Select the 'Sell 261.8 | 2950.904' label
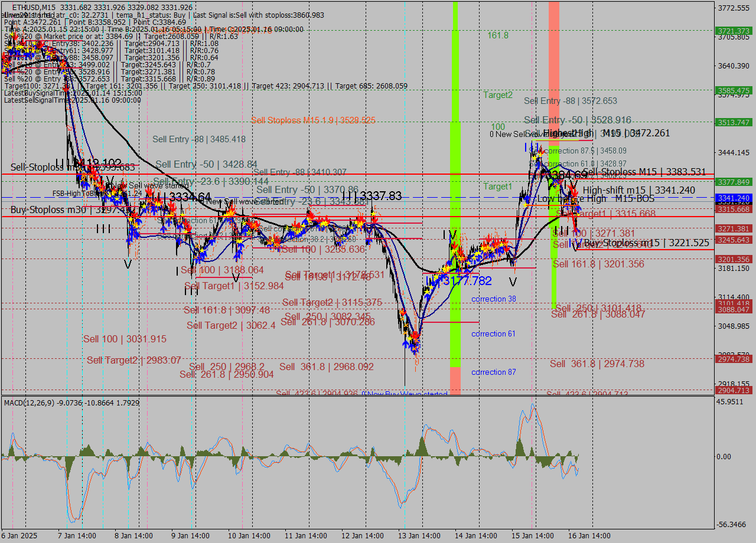Screen dimensions: 756x543 pyautogui.click(x=227, y=374)
